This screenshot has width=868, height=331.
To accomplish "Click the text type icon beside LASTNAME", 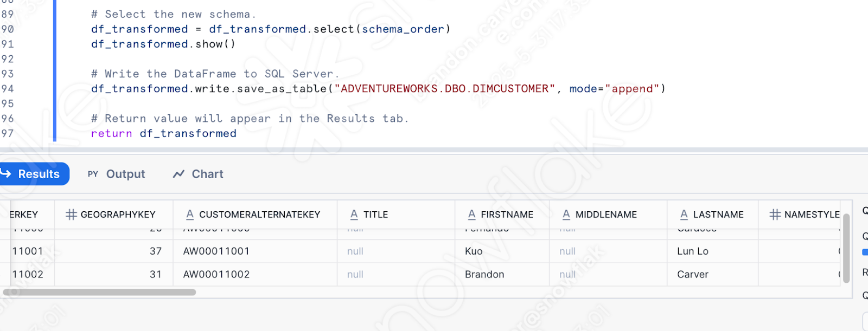I will (x=683, y=214).
